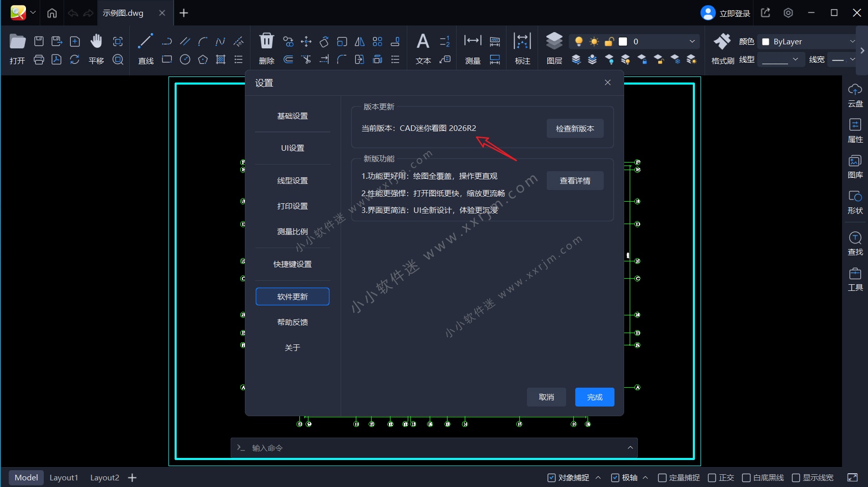Expand the command input panel chevron

[x=630, y=448]
